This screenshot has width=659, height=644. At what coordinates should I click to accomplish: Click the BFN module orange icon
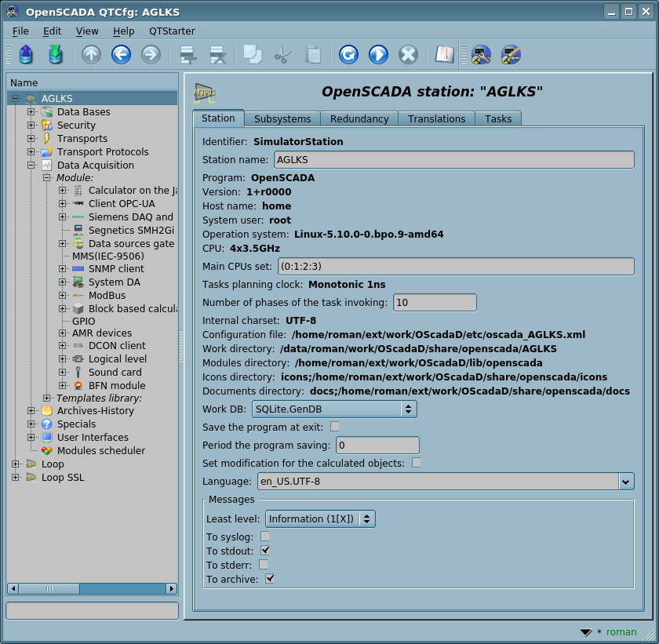(78, 386)
